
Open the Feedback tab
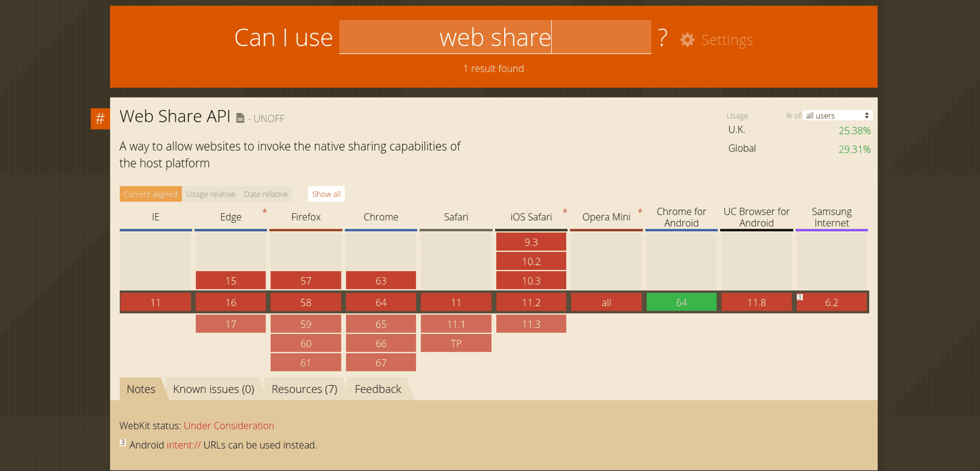point(378,389)
